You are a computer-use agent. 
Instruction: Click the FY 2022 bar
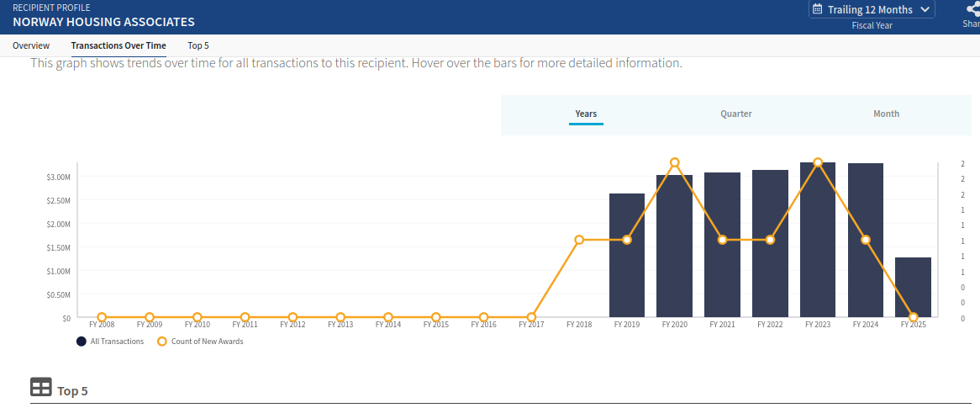tap(770, 243)
